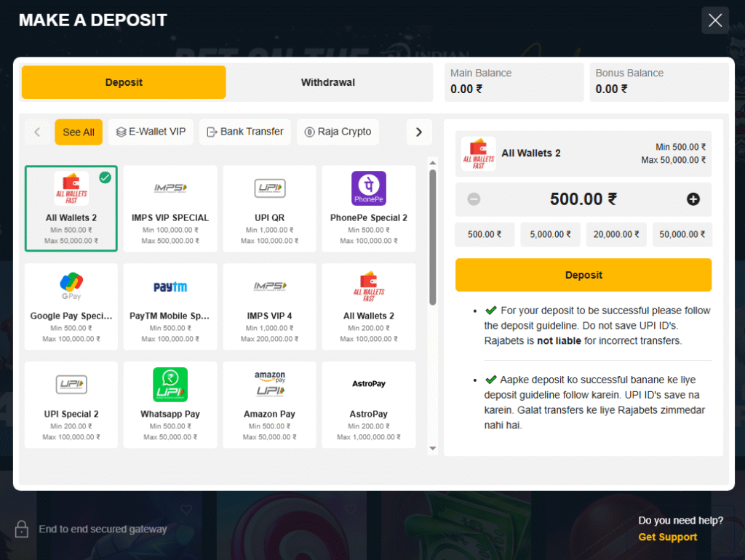Set the amount to 500.00 ₹ preset

tap(485, 234)
